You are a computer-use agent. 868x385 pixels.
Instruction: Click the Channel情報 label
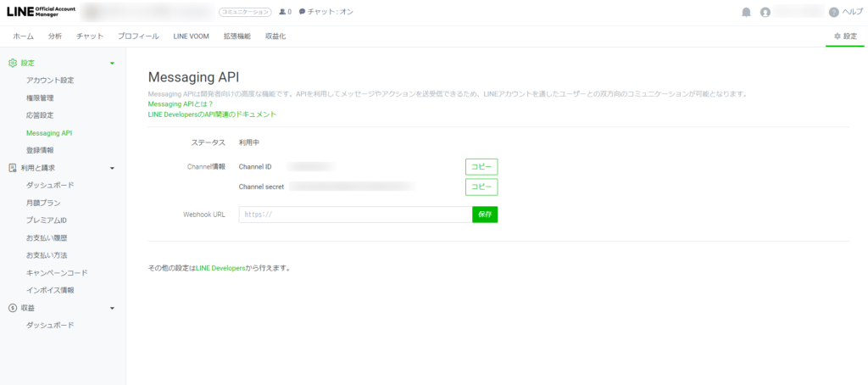[206, 167]
